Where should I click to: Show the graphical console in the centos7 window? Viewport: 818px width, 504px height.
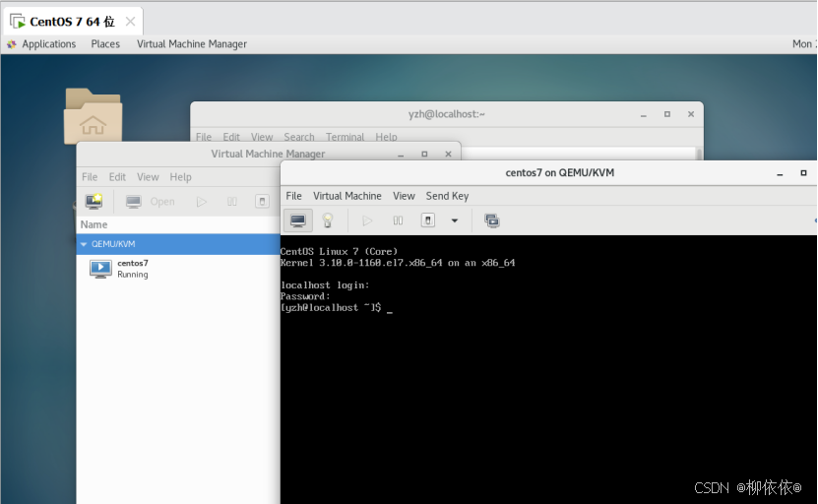[x=298, y=220]
